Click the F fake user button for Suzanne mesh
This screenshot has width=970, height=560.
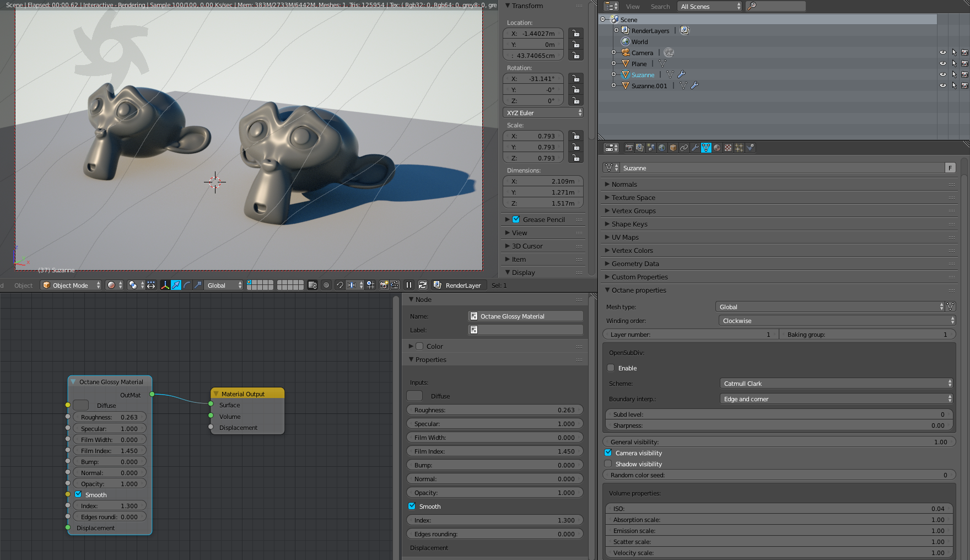pyautogui.click(x=950, y=168)
